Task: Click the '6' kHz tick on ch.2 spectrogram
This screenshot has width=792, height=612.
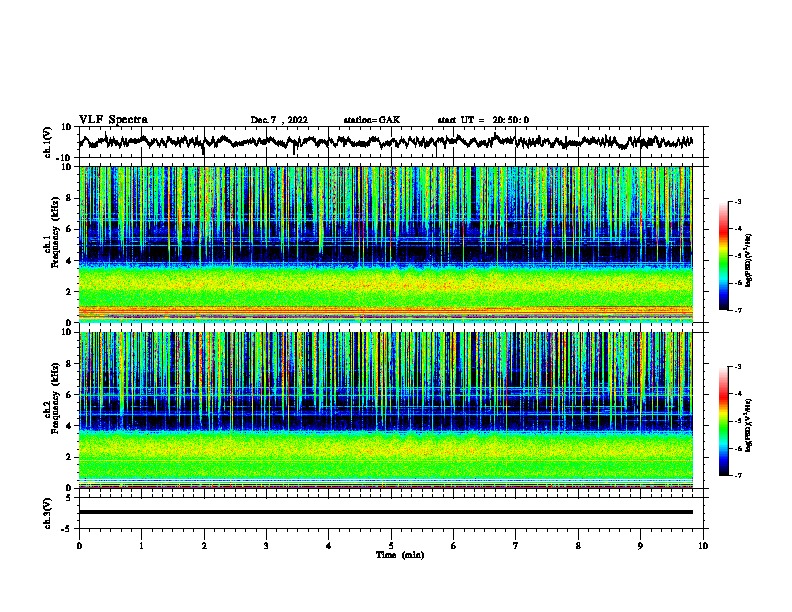Action: pos(69,395)
